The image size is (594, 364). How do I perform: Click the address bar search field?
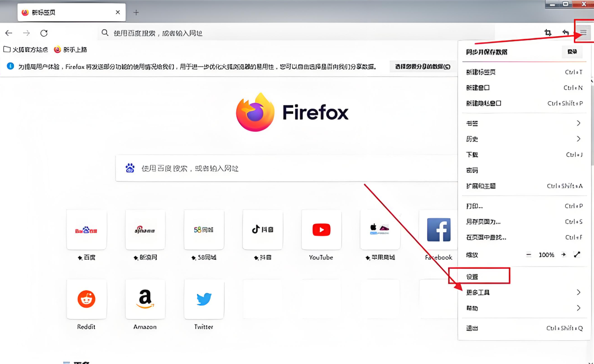(297, 33)
